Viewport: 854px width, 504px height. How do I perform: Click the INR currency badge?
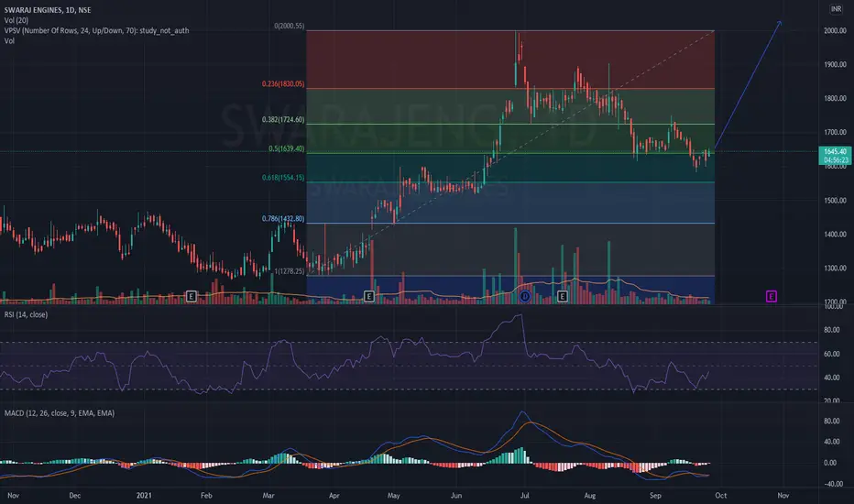coord(836,9)
